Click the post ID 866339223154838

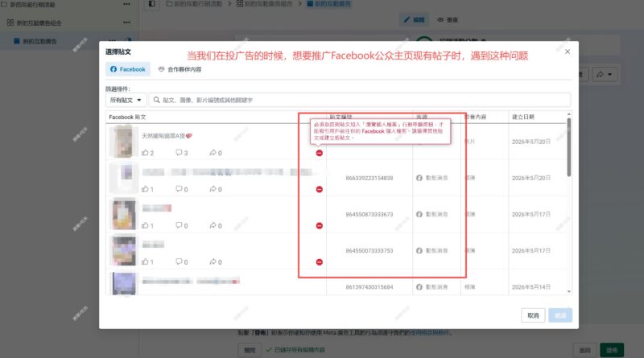point(369,178)
